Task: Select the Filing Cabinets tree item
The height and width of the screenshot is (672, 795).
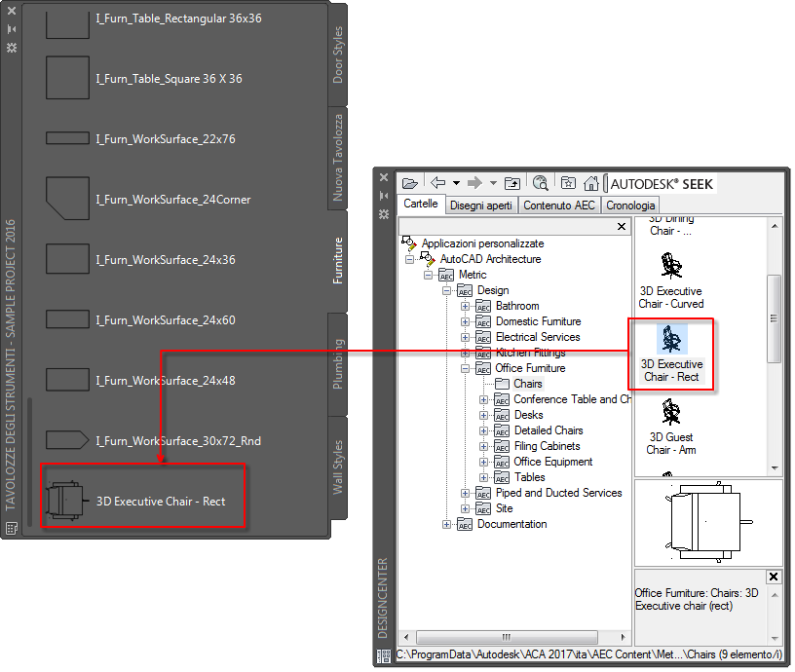Action: pos(547,446)
